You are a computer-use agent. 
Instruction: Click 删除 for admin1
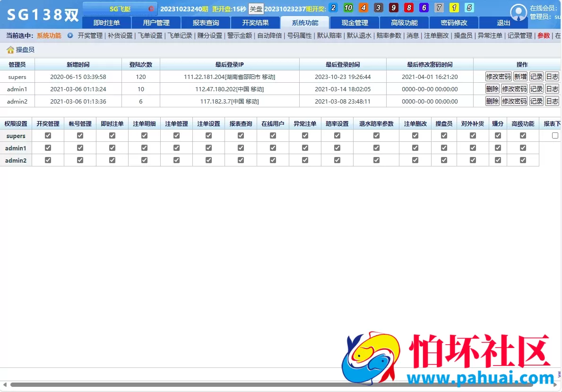(492, 89)
